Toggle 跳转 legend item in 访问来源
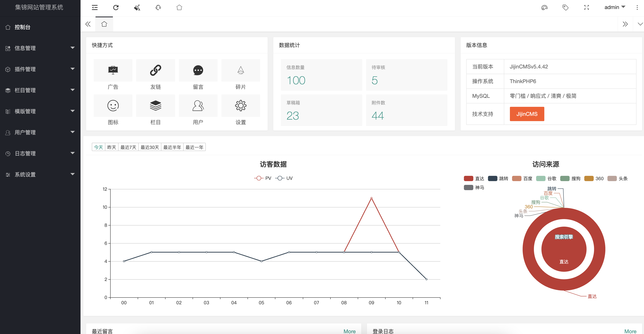Viewport: 644px width, 334px height. (498, 178)
